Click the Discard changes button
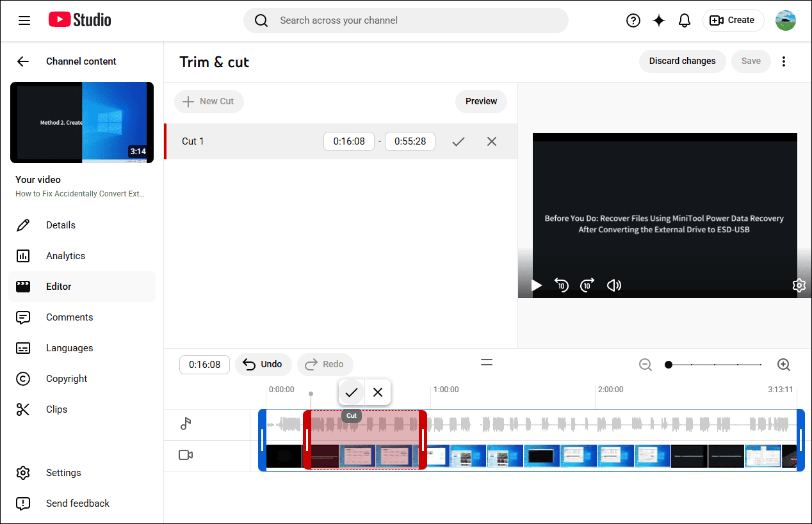Image resolution: width=812 pixels, height=524 pixels. click(x=682, y=61)
